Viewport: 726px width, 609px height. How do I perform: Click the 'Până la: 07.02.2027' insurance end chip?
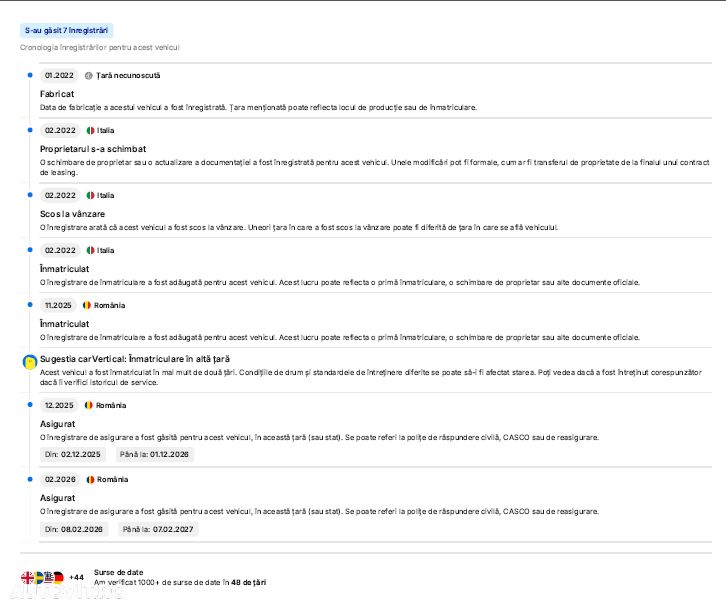tap(158, 528)
